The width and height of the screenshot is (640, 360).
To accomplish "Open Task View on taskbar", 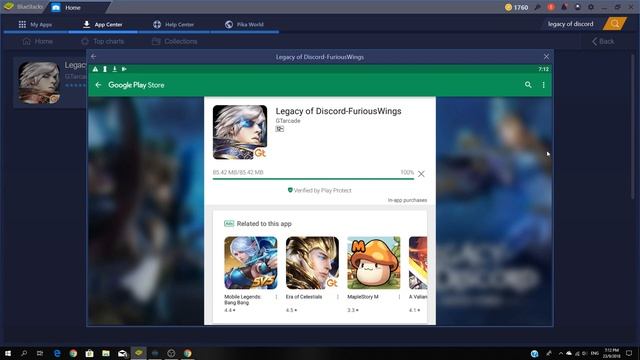I will [40, 353].
